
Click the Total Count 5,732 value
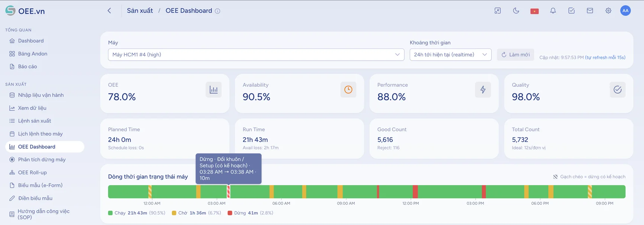[x=520, y=140]
